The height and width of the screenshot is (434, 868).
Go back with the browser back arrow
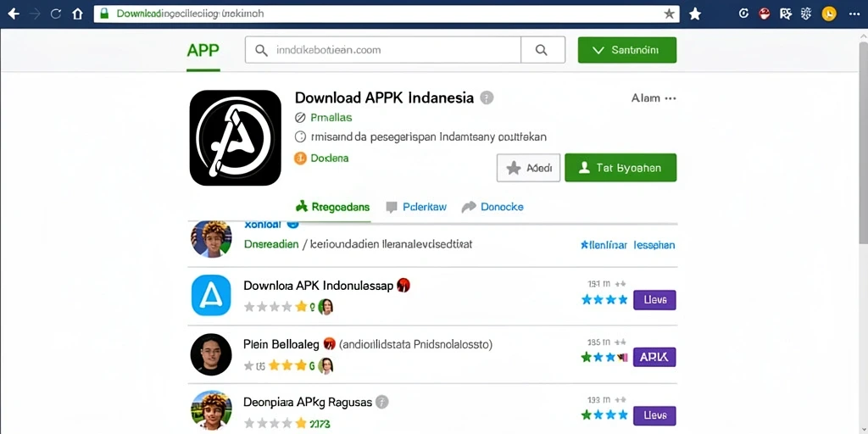click(x=14, y=14)
